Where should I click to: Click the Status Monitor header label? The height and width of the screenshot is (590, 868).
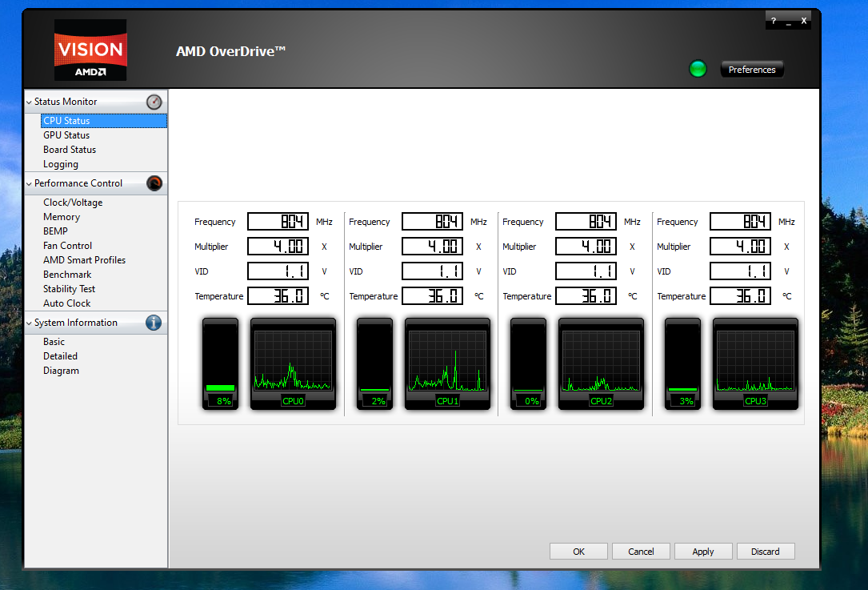66,102
